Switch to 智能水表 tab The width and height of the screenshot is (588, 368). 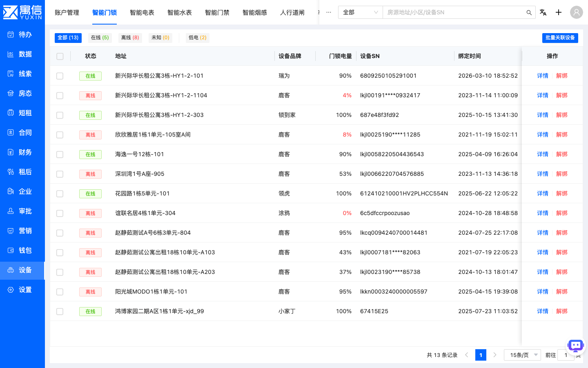(x=180, y=13)
